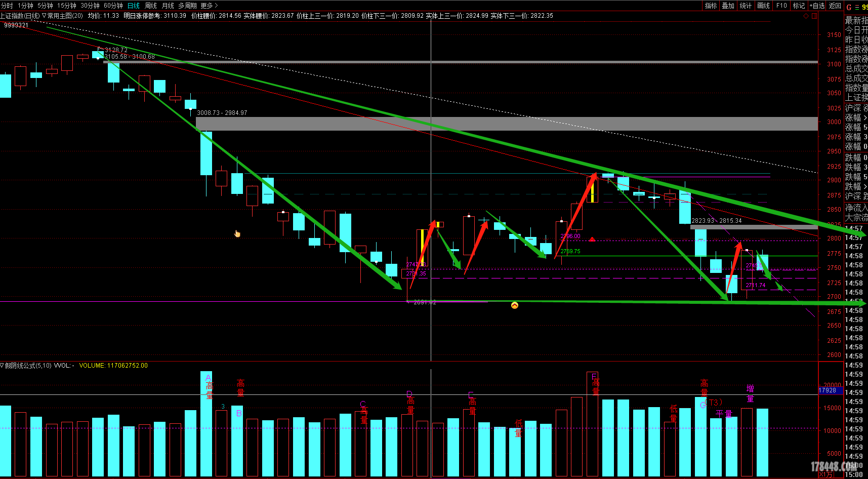Click the 实体腰价 2823.67 readout
This screenshot has width=868, height=479.
pos(269,16)
